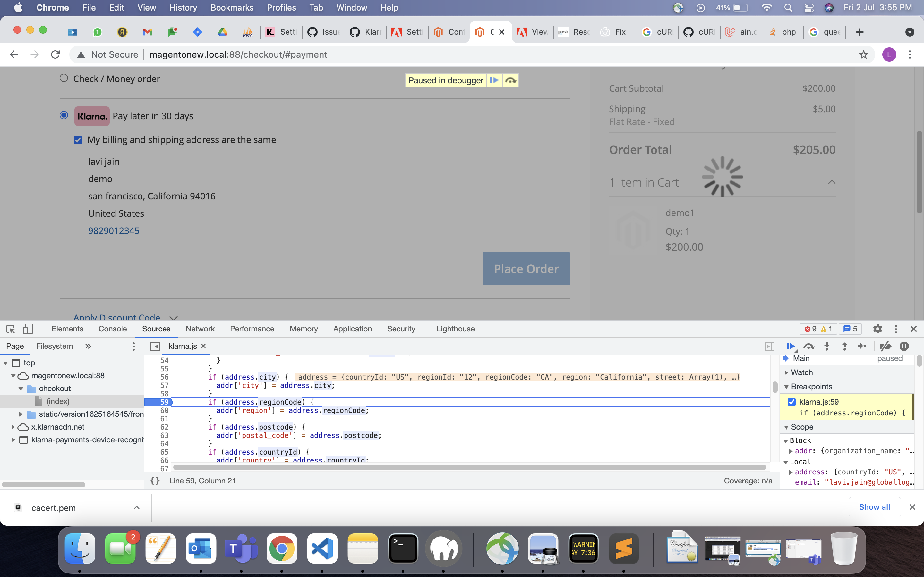Expand the x.klarnacdn.net tree item

(13, 427)
